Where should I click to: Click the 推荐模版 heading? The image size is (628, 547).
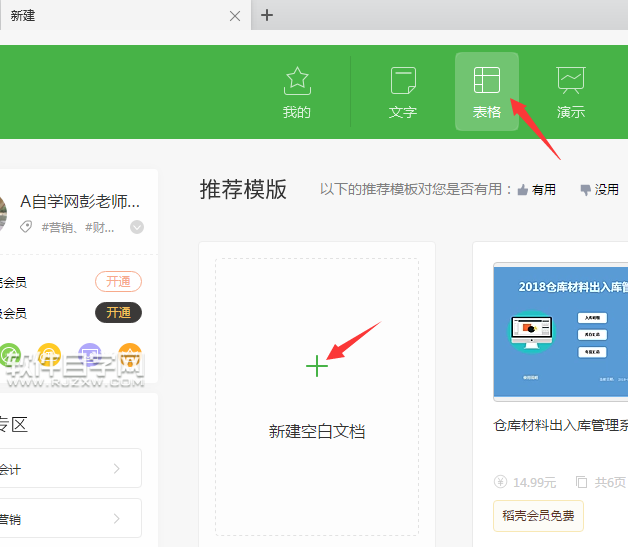coord(243,189)
